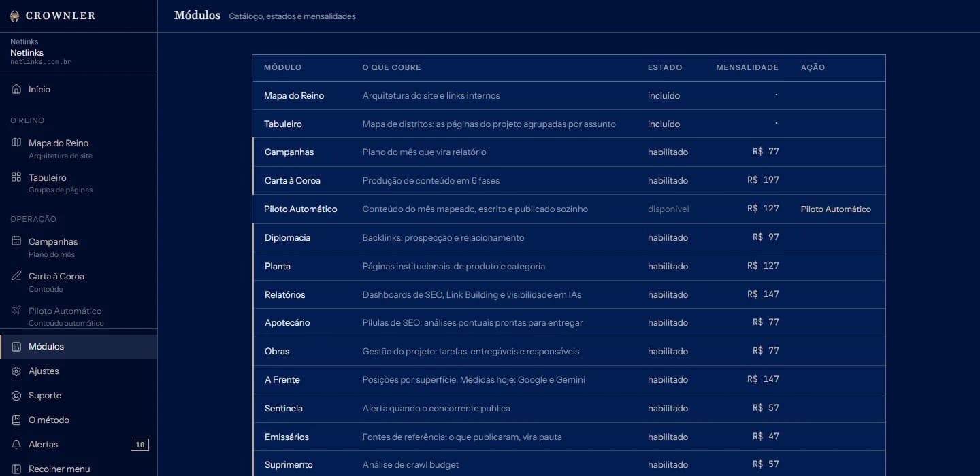Viewport: 980px width, 476px height.
Task: Click the ESTADO column header
Action: [665, 67]
